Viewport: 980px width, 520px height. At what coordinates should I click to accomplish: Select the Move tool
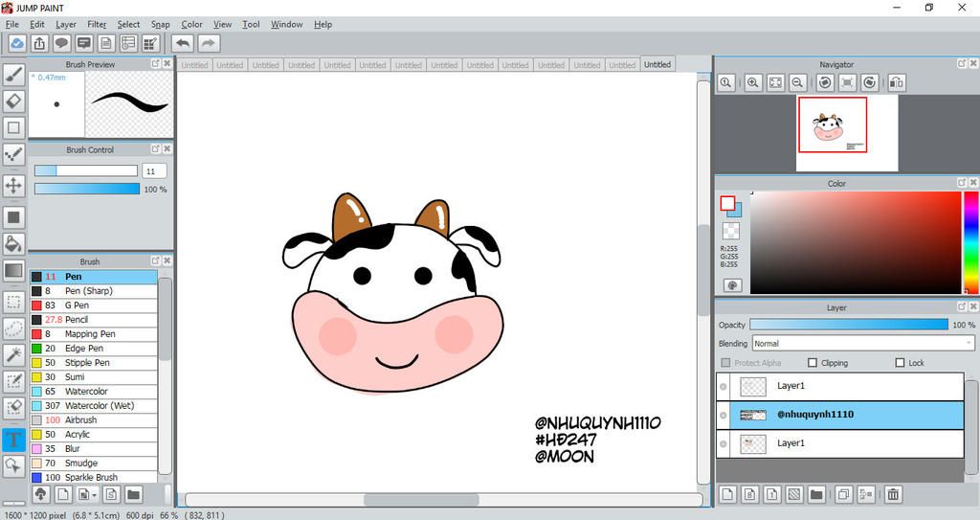click(13, 186)
